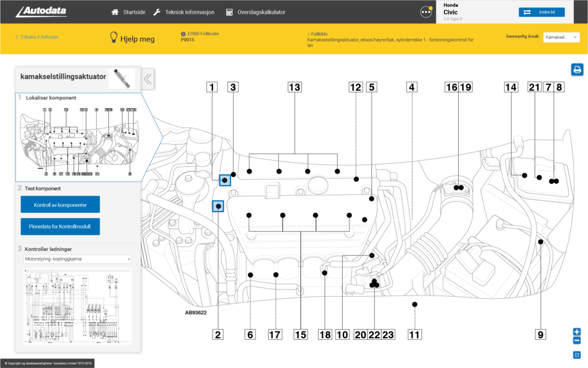Fit diagram to fullscreen view
Viewport: 588px width, 368px height.
(577, 354)
